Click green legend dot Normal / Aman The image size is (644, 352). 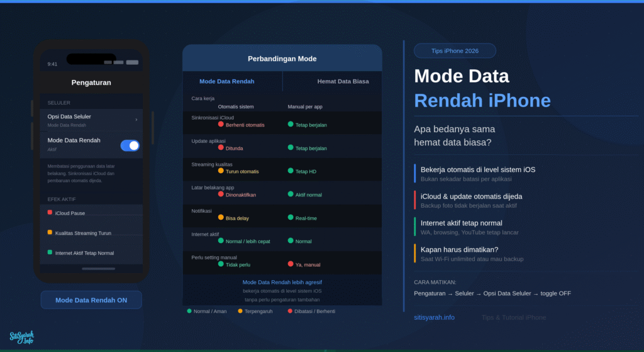click(189, 311)
